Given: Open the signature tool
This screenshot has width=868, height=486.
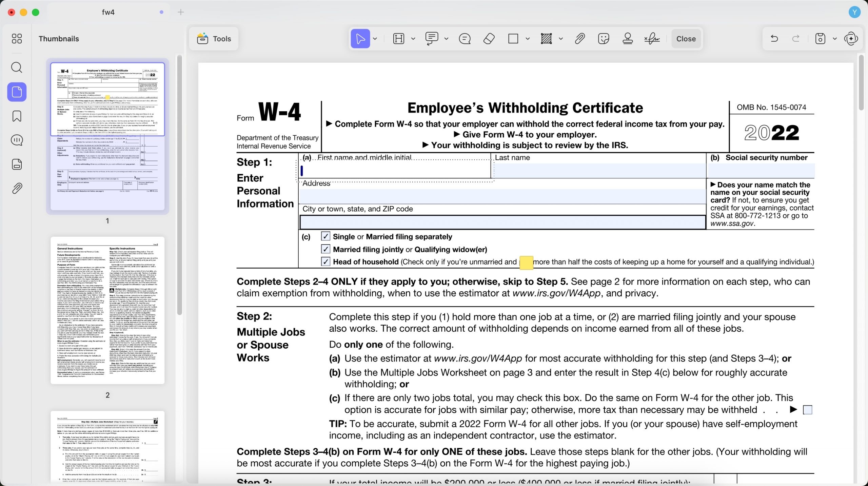Looking at the screenshot, I should 652,39.
